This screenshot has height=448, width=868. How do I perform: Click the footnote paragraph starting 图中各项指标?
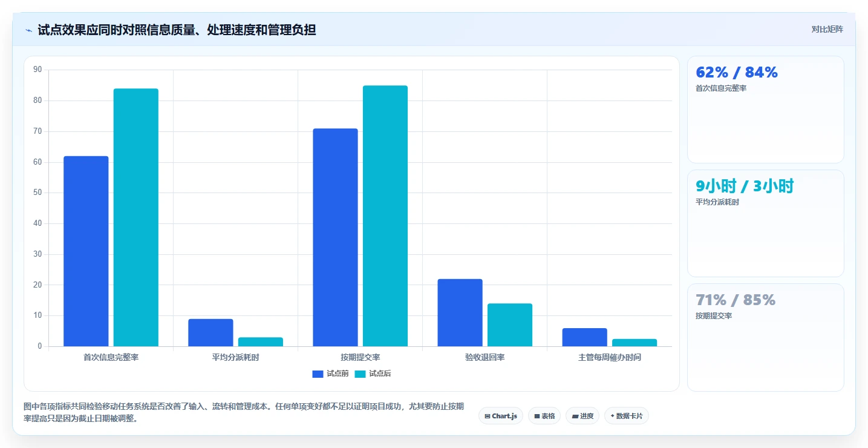coord(244,412)
